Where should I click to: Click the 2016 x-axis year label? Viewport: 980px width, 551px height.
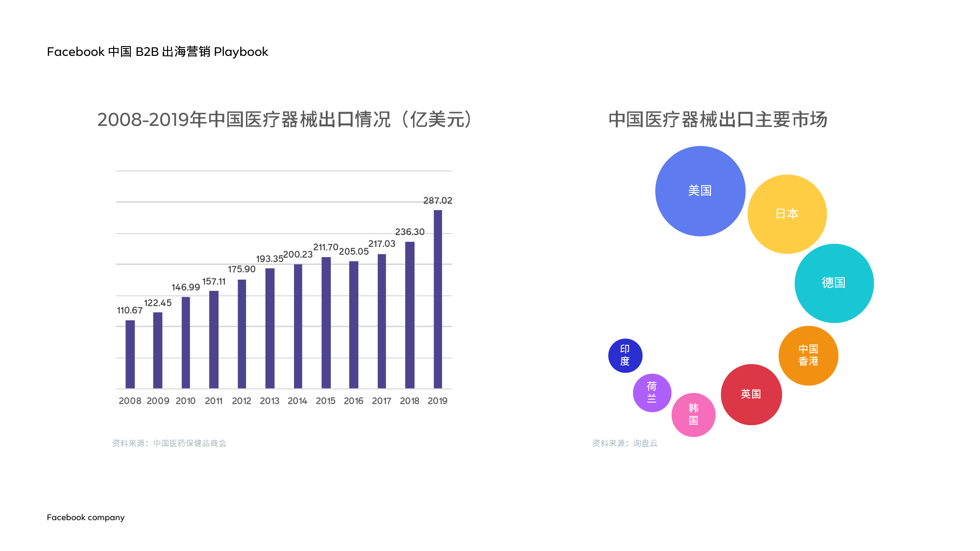353,401
